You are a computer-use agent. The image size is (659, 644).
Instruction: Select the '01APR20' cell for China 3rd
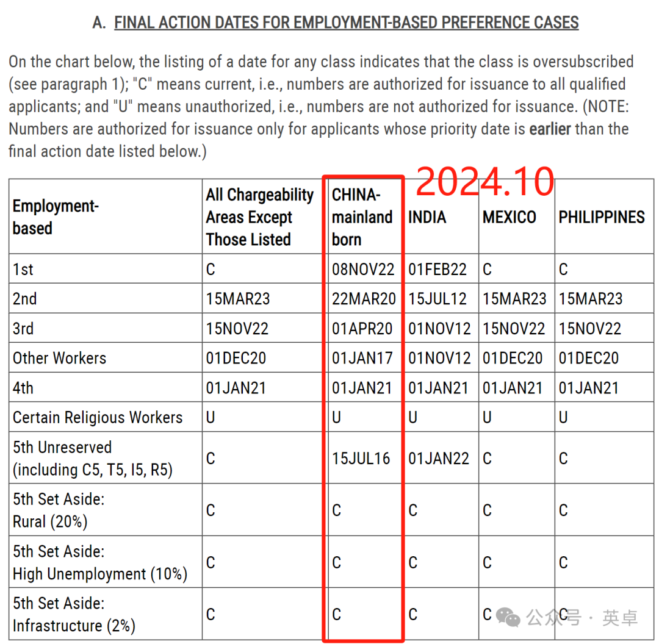tap(362, 329)
